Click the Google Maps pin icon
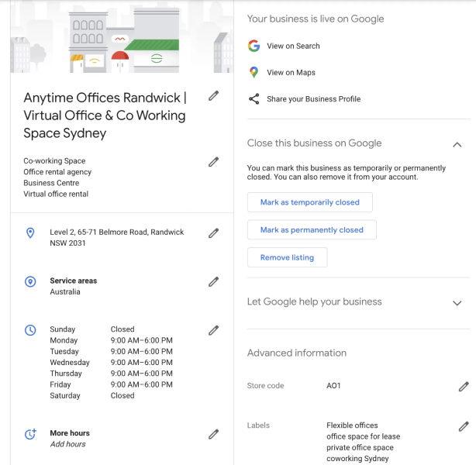This screenshot has width=476, height=465. click(254, 72)
